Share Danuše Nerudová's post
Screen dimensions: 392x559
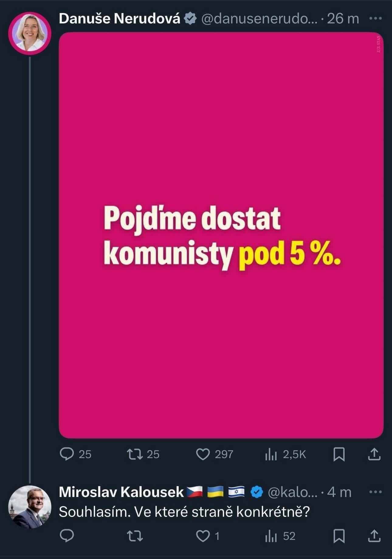click(374, 454)
